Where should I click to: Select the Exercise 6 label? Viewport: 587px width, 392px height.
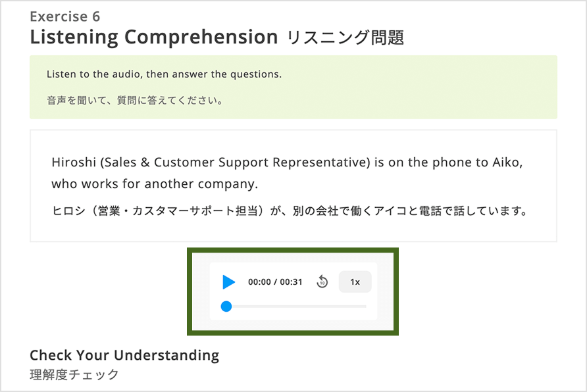point(64,16)
